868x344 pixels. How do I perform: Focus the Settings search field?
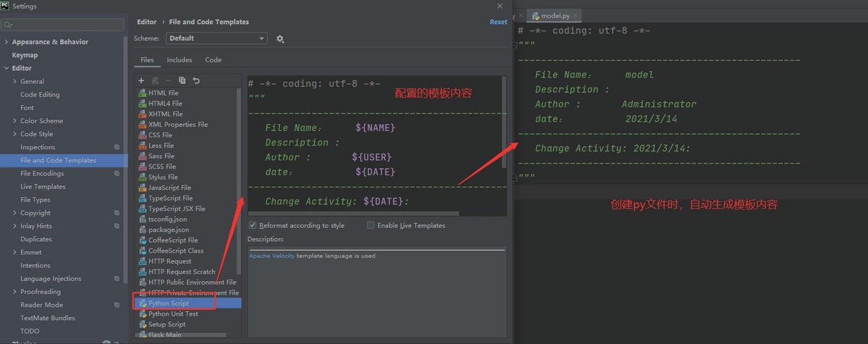(63, 25)
